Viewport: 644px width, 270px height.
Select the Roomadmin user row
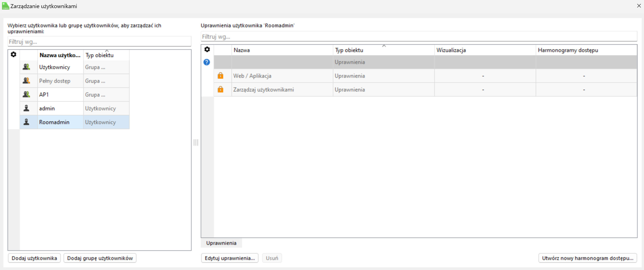click(x=54, y=122)
